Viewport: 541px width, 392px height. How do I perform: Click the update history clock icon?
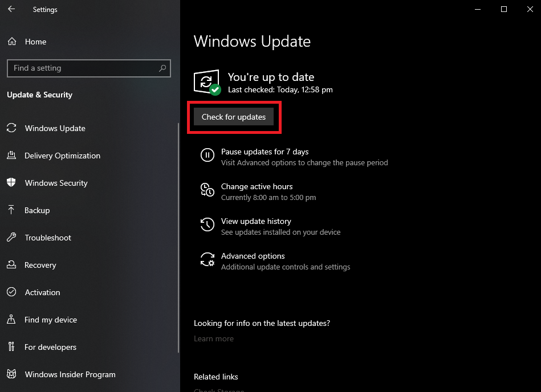pos(208,225)
